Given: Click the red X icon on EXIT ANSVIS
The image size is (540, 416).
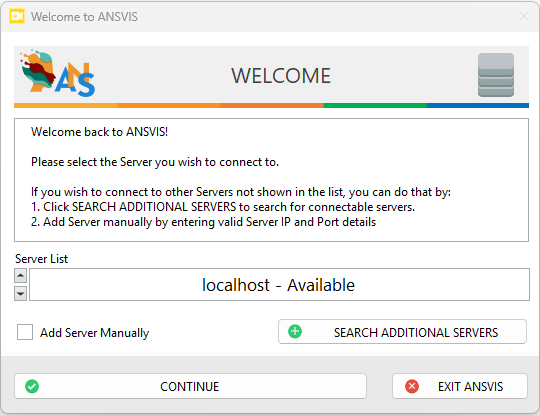Looking at the screenshot, I should pyautogui.click(x=412, y=386).
